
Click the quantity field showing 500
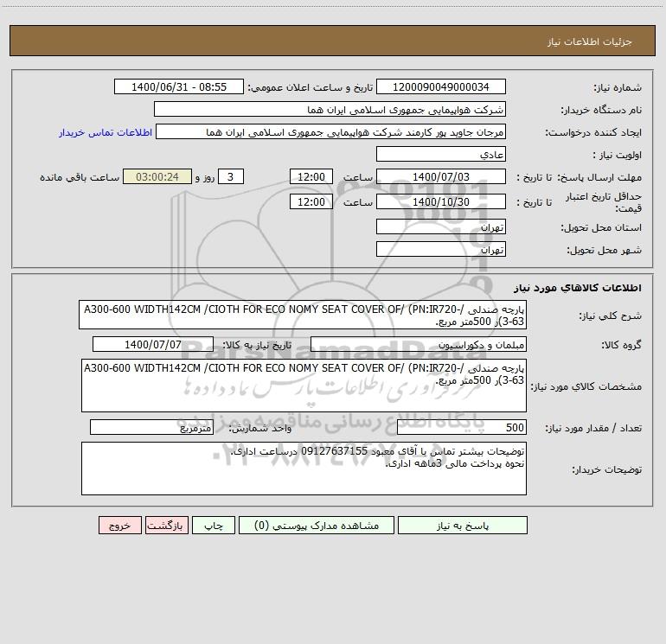(462, 428)
